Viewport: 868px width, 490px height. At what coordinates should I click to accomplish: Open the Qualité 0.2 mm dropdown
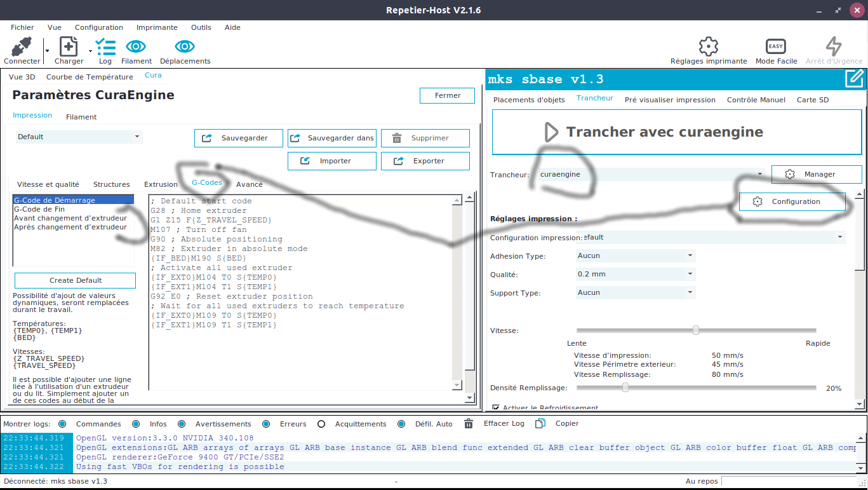pos(636,274)
